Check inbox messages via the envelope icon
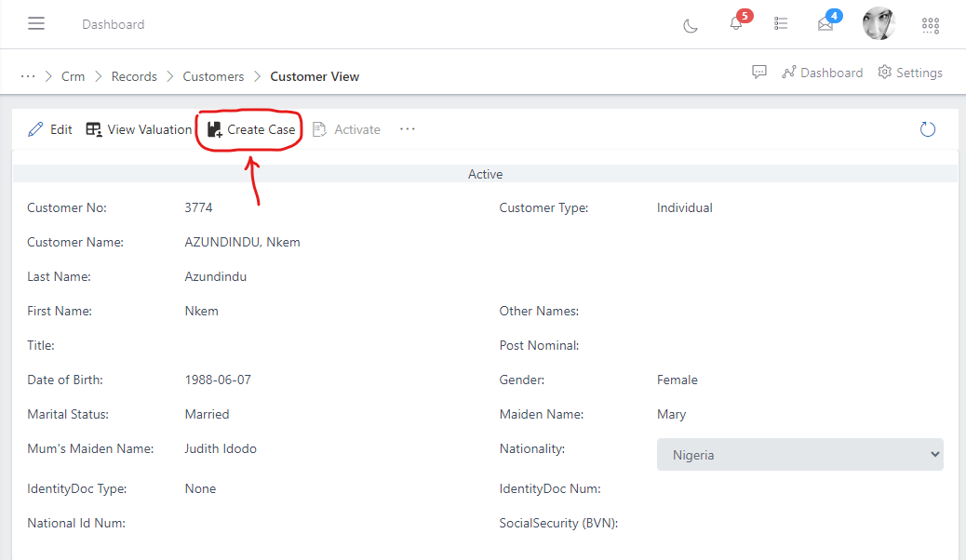966x560 pixels. (827, 24)
